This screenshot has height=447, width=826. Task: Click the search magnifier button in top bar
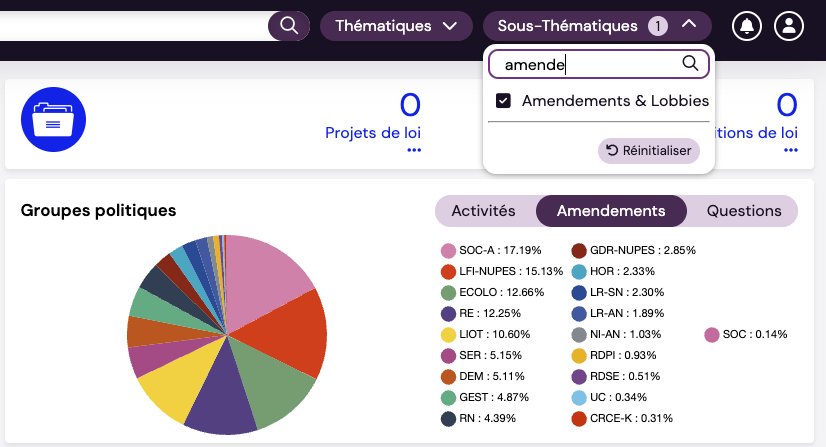[x=289, y=26]
